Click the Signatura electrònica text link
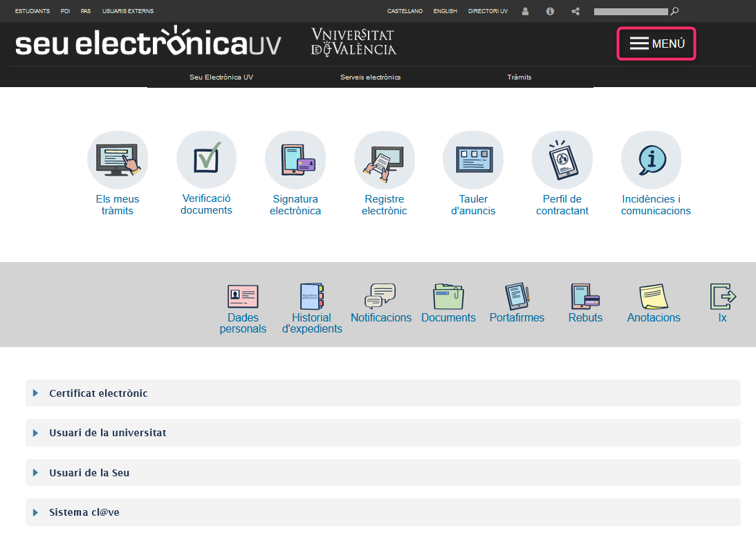 tap(295, 205)
